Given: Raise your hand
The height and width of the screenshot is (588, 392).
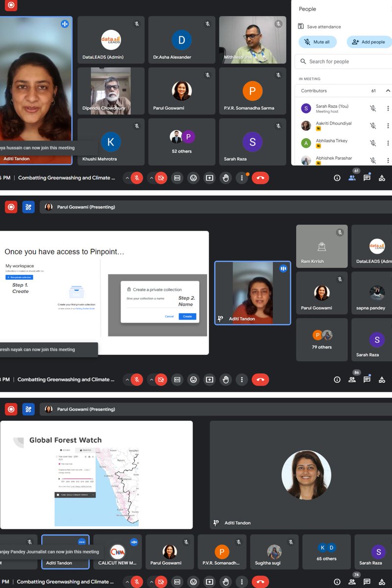Looking at the screenshot, I should click(x=225, y=178).
